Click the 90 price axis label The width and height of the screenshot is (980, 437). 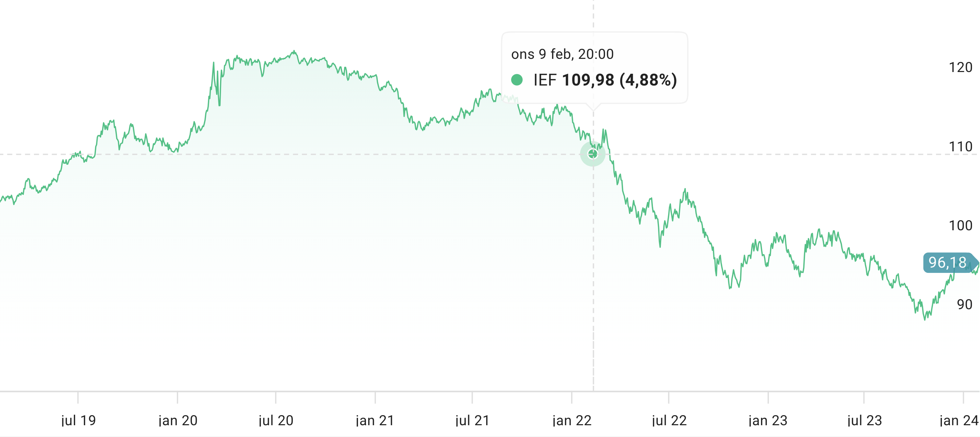point(964,304)
